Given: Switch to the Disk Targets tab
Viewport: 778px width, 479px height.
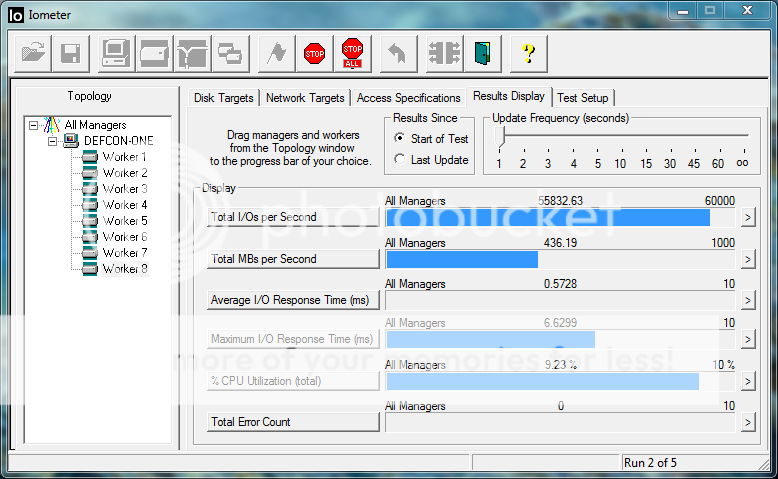Looking at the screenshot, I should [x=224, y=98].
